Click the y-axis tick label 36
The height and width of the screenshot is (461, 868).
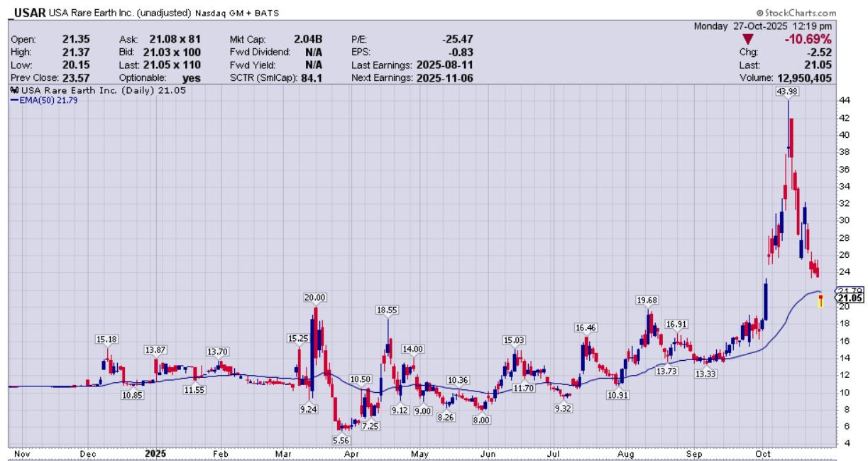point(845,169)
